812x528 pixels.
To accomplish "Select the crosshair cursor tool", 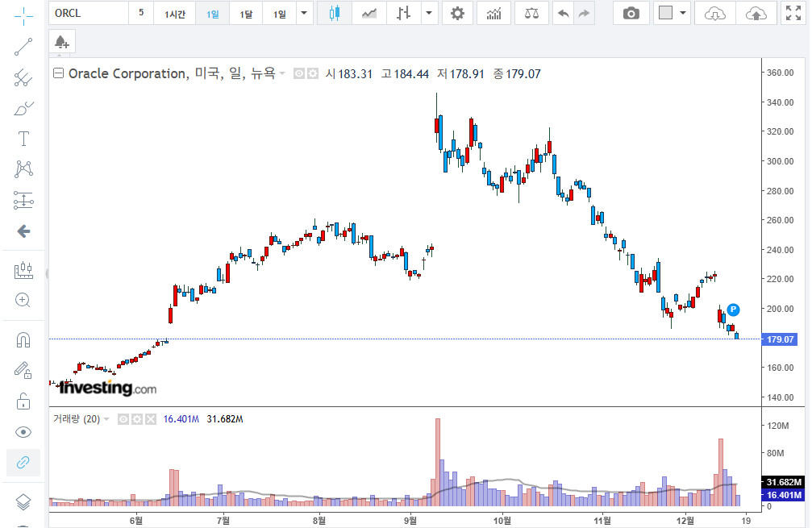I will pos(23,17).
